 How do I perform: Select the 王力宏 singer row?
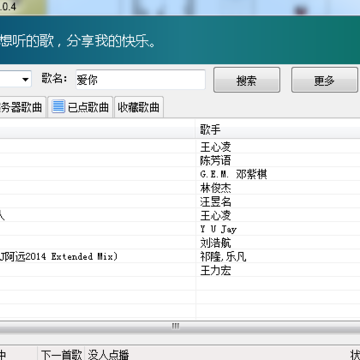[180, 270]
